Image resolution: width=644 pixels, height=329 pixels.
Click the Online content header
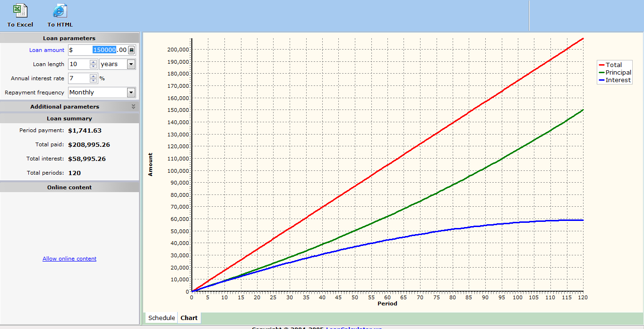click(69, 187)
